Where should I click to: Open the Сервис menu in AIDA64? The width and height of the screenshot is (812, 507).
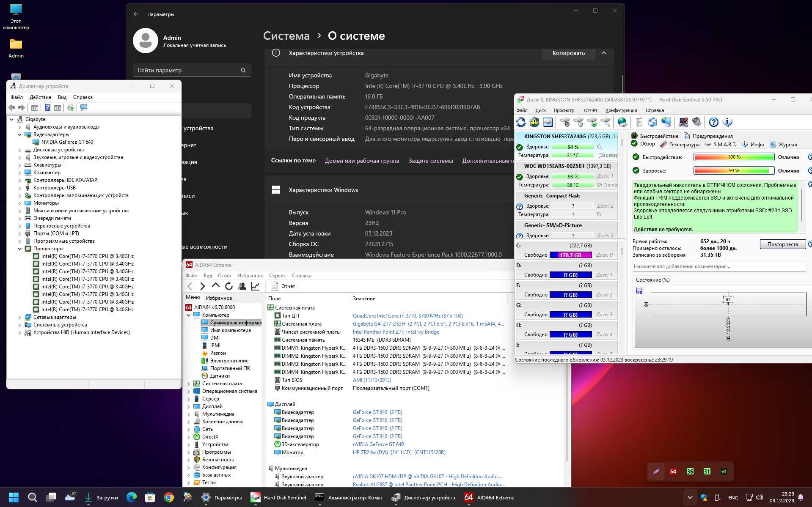[278, 276]
